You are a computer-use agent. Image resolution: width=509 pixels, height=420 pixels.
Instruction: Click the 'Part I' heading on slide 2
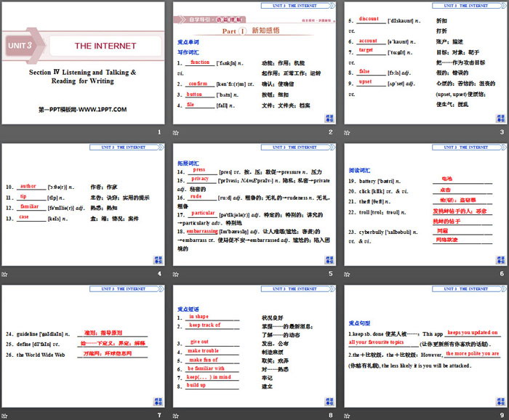coord(235,31)
